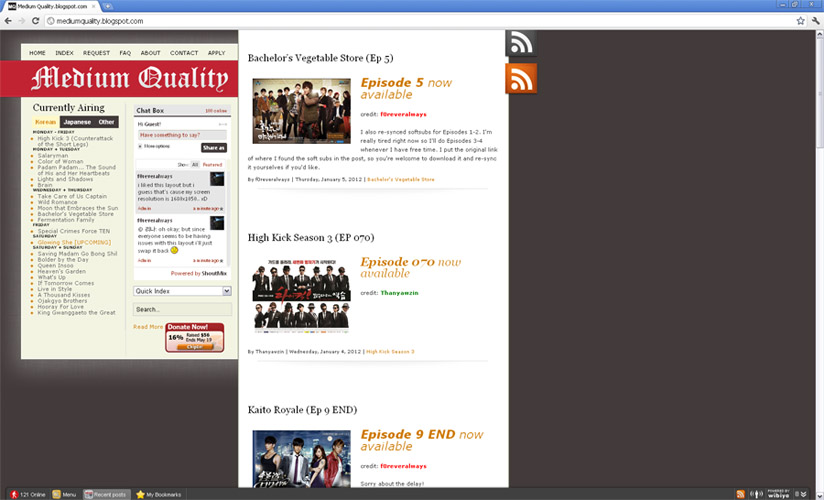The height and width of the screenshot is (500, 824).
Task: Open a new browser tab
Action: click(x=107, y=6)
